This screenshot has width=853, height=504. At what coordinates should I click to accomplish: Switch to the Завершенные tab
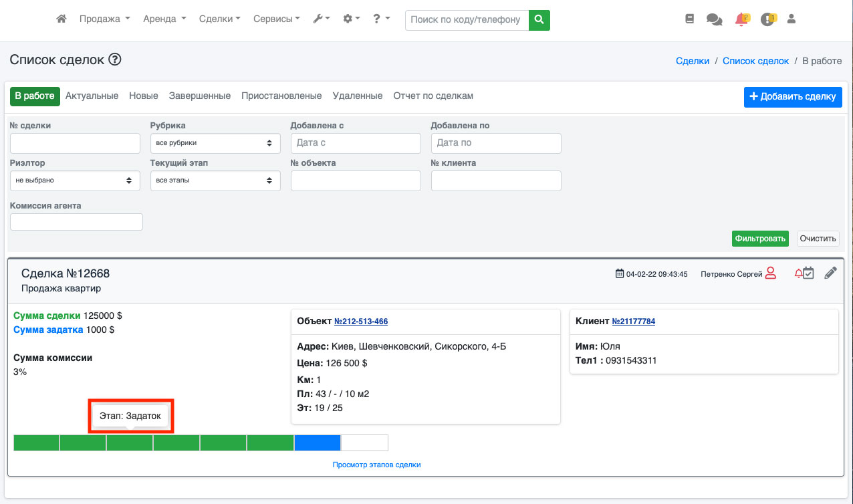pos(200,96)
